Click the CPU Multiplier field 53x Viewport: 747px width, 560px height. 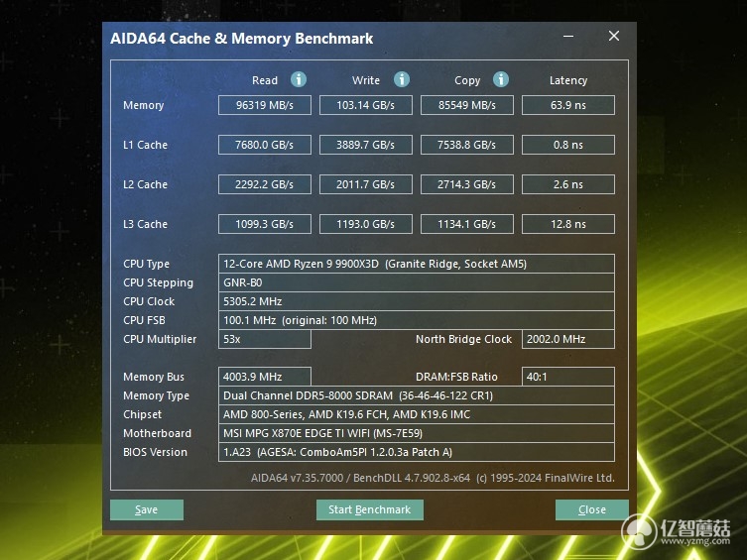click(265, 339)
